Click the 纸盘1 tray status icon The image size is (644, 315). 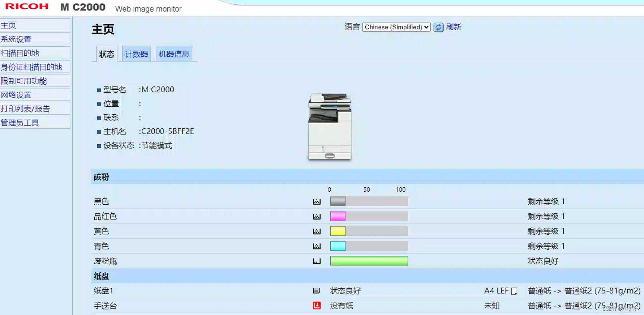316,291
